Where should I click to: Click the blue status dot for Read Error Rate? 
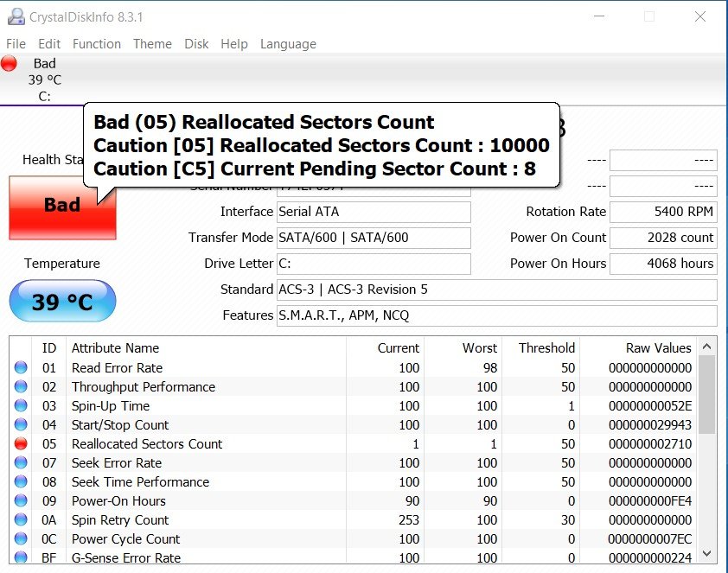pos(21,368)
